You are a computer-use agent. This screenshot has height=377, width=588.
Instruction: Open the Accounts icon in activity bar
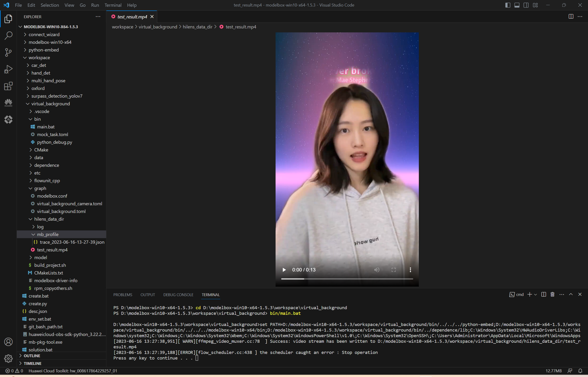[x=8, y=342]
